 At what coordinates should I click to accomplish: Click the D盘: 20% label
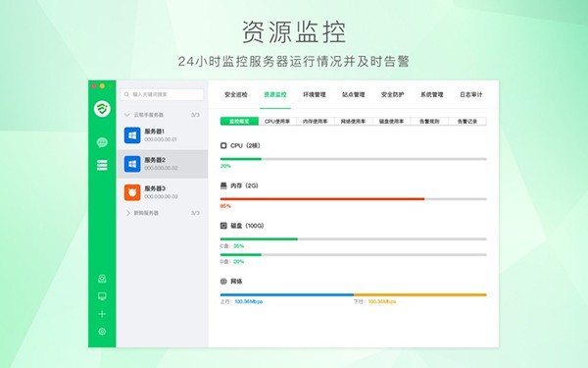pyautogui.click(x=231, y=261)
